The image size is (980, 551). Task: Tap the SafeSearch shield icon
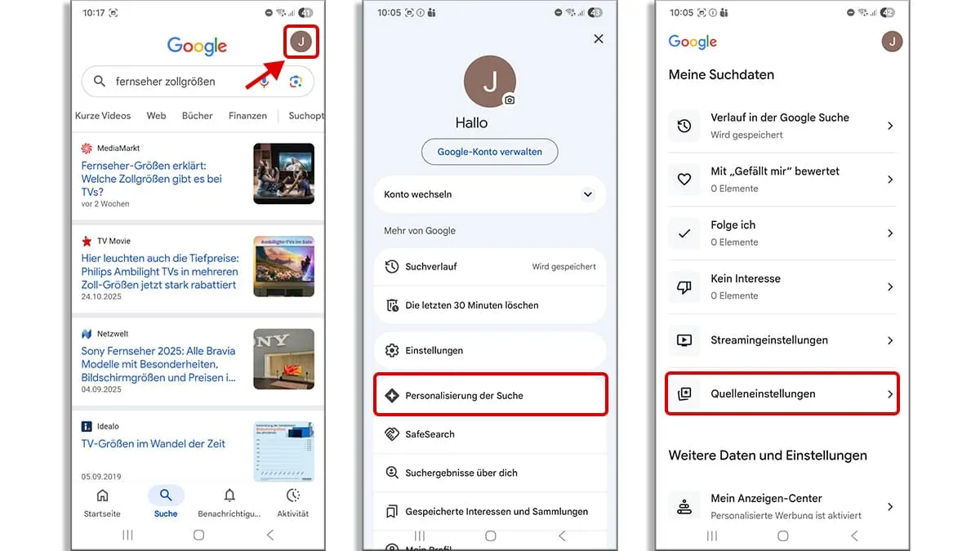pyautogui.click(x=391, y=434)
